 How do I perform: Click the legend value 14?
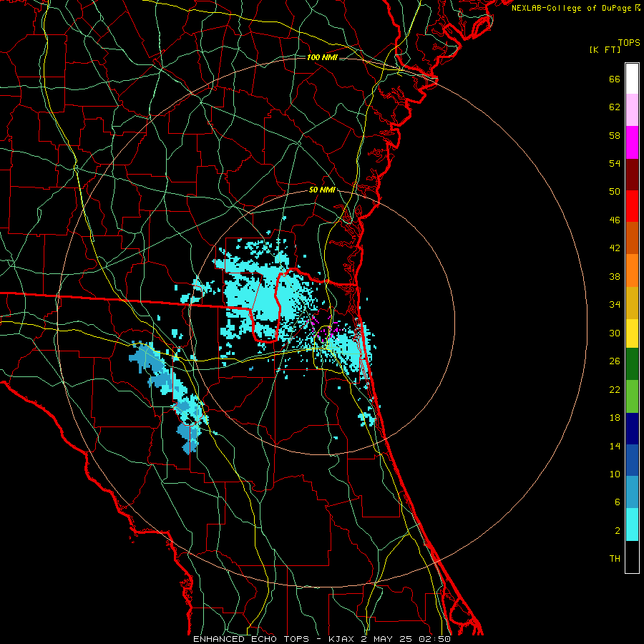click(x=615, y=447)
